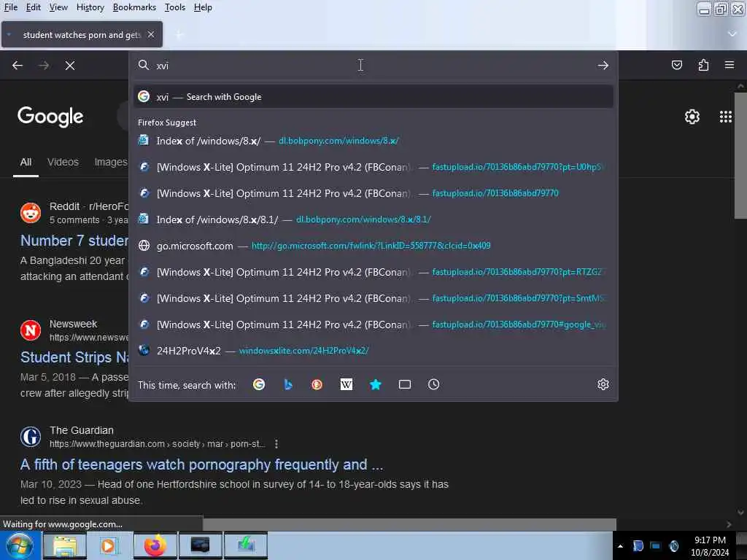Switch to the Images results tab
Viewport: 747px width, 560px height.
tap(111, 163)
